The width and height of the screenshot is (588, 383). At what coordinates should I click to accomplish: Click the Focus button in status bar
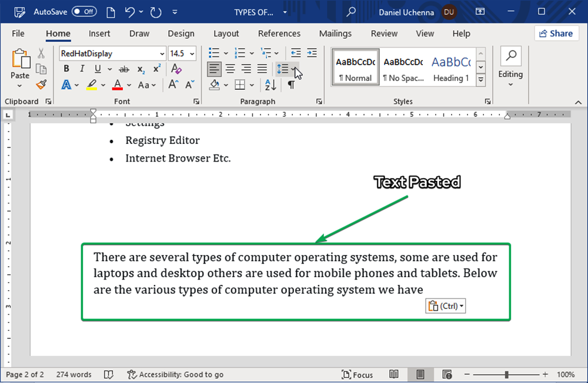[358, 374]
